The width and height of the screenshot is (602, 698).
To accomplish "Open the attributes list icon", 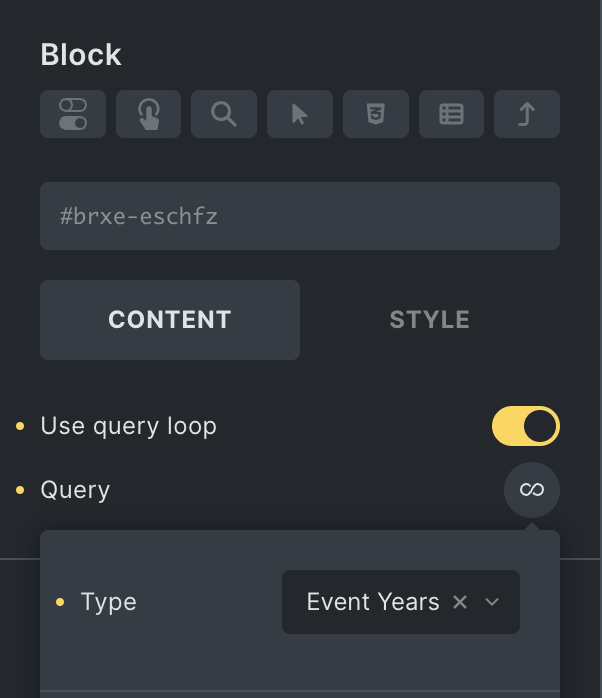I will point(451,114).
